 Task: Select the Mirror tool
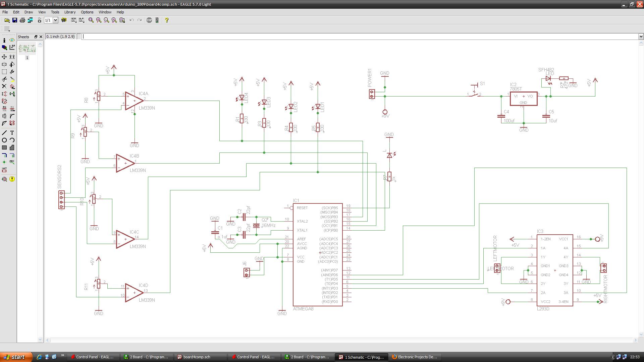coord(4,64)
